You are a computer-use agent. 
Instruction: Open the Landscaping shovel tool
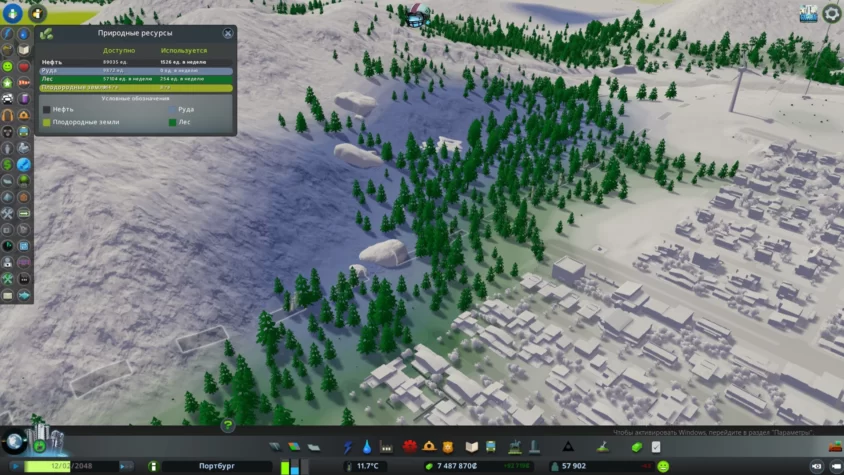tap(603, 447)
